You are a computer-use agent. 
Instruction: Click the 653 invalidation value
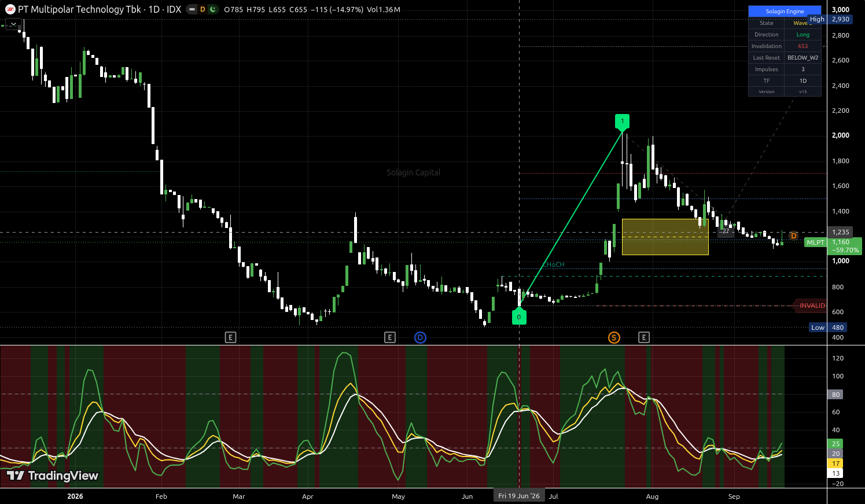click(x=803, y=46)
